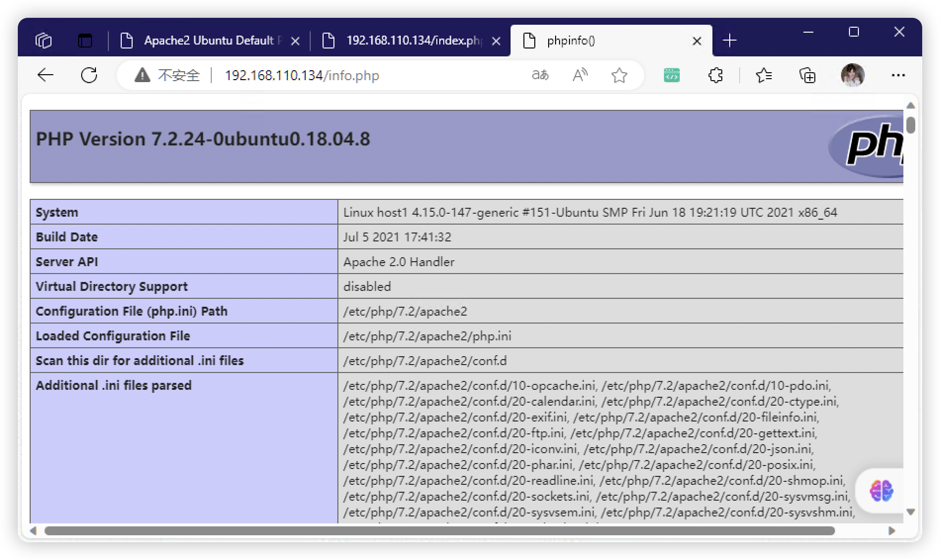Click the Server API row label

(67, 262)
